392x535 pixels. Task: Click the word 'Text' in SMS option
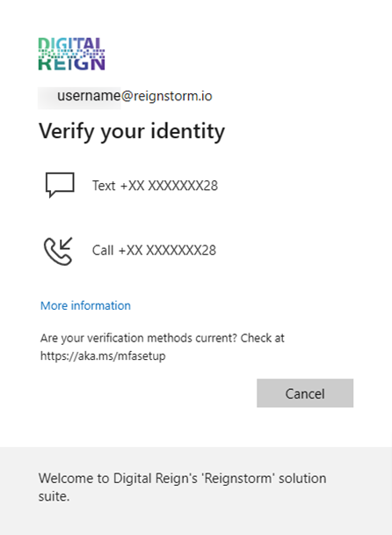tap(104, 186)
